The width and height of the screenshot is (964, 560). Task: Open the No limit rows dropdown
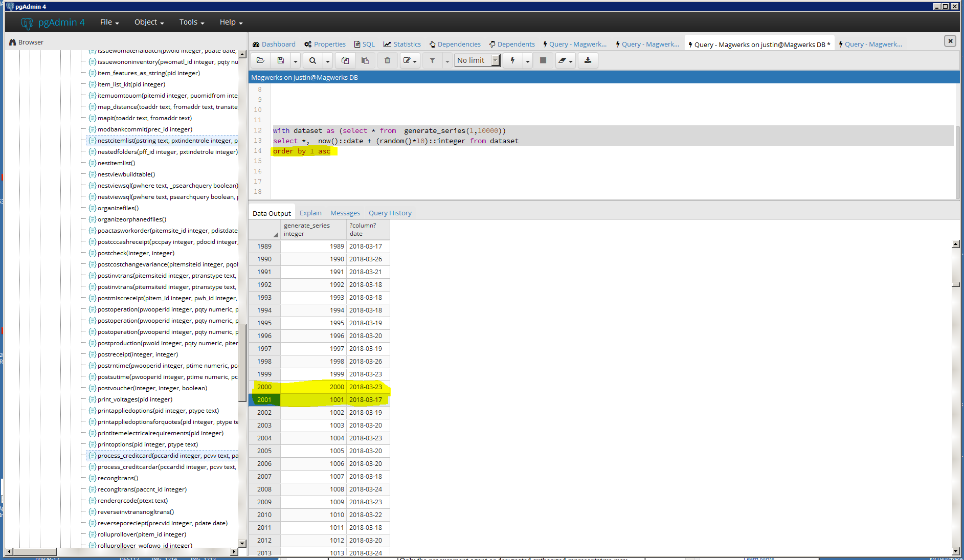pos(477,60)
